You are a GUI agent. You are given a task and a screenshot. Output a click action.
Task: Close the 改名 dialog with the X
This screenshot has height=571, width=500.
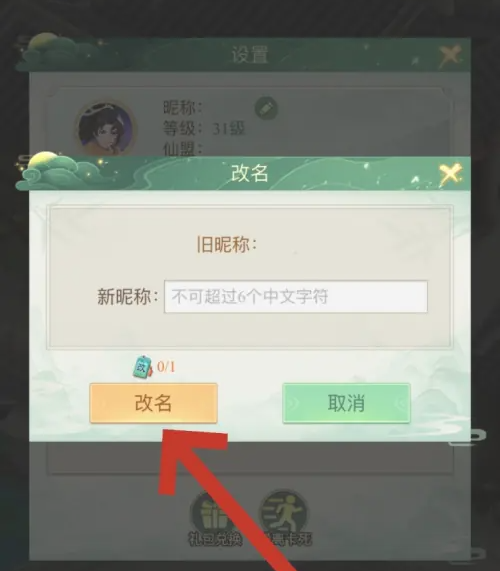click(x=450, y=174)
